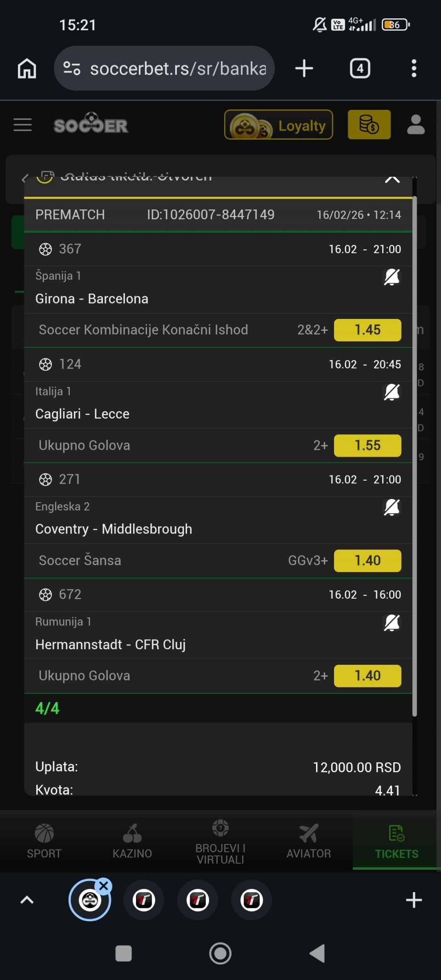Open the yellow deposit coins icon

(x=369, y=125)
